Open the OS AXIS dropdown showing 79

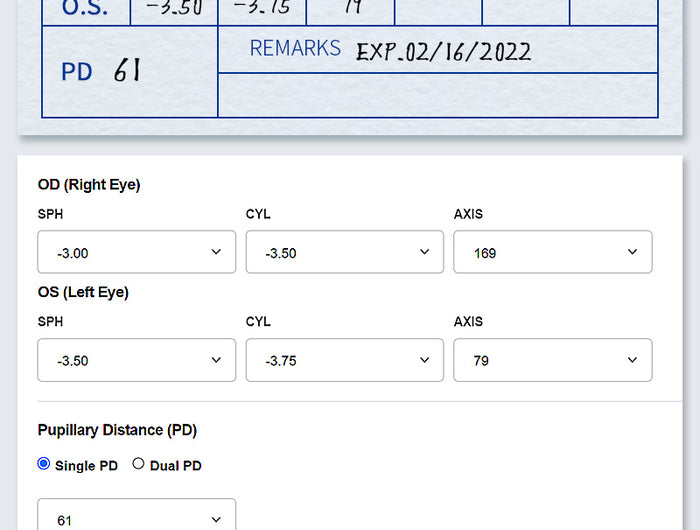[x=552, y=360]
